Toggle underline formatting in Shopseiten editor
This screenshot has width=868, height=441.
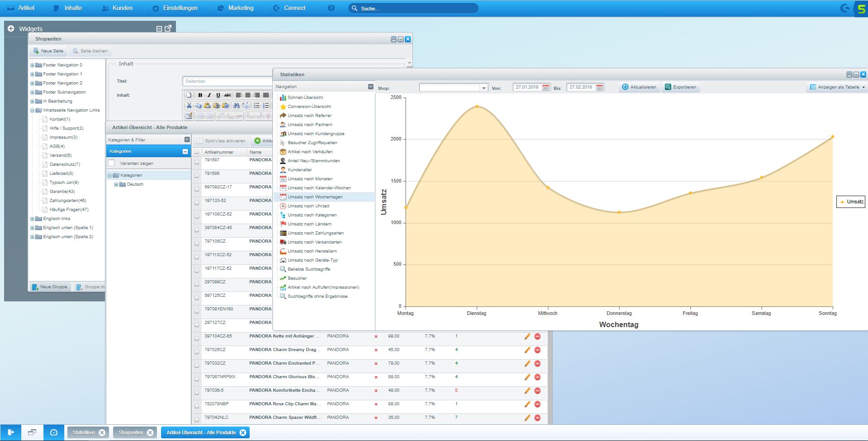click(218, 95)
